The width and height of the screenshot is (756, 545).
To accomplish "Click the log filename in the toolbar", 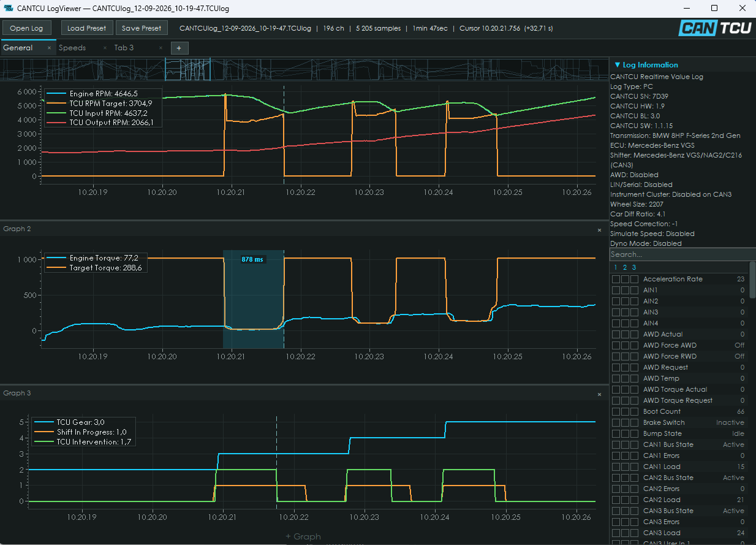I will click(x=245, y=28).
